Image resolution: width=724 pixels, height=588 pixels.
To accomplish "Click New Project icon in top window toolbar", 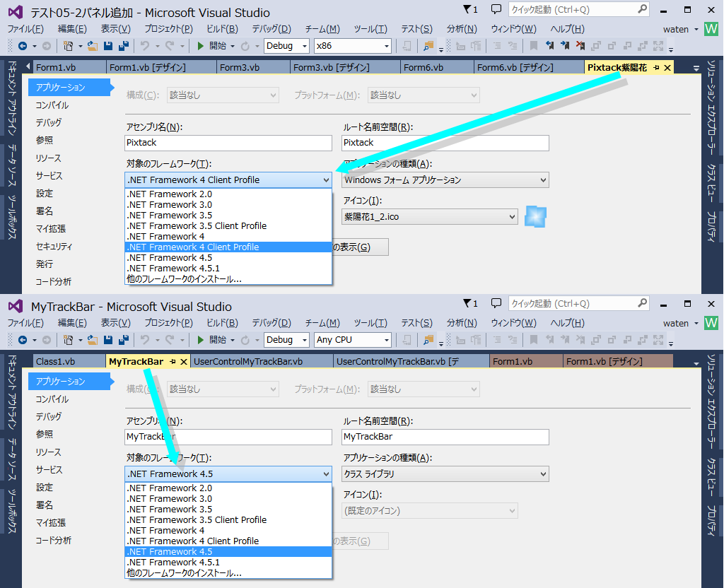I will click(69, 46).
